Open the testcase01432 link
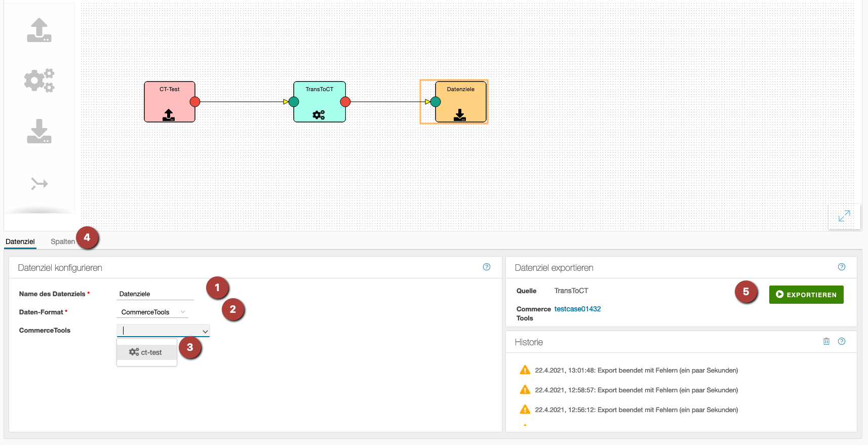This screenshot has width=868, height=445. coord(577,309)
